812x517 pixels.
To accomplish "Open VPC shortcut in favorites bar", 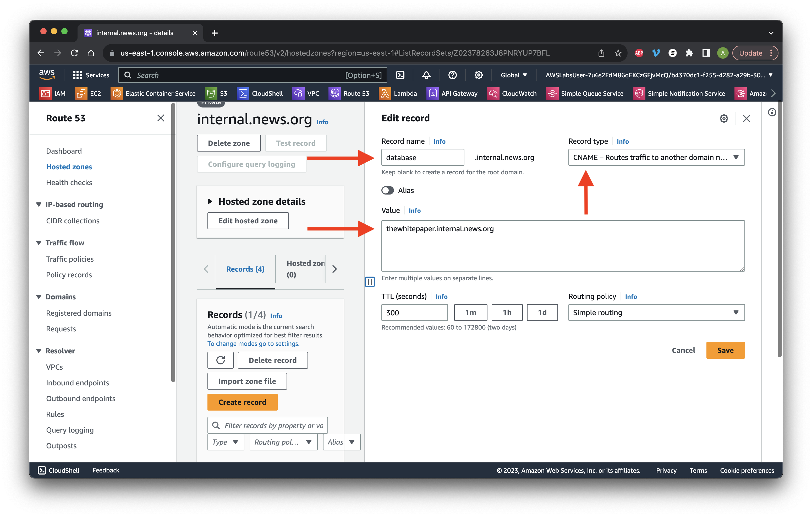I will pyautogui.click(x=306, y=94).
